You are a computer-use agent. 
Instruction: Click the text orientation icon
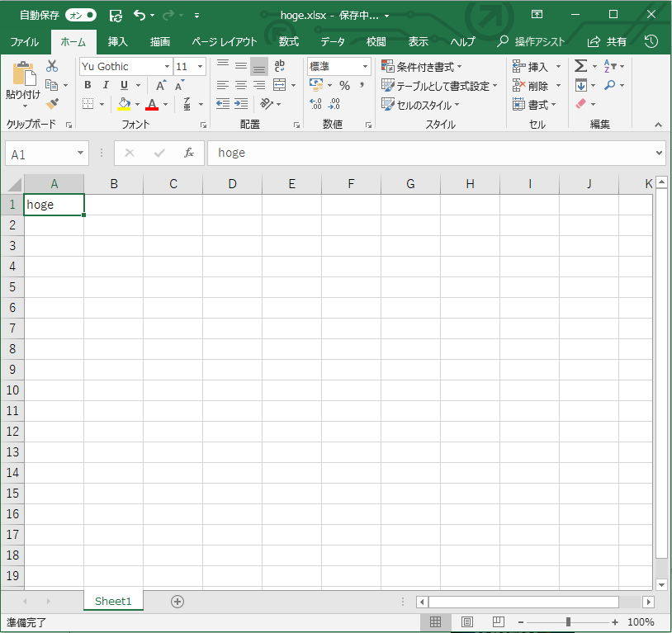pyautogui.click(x=266, y=104)
